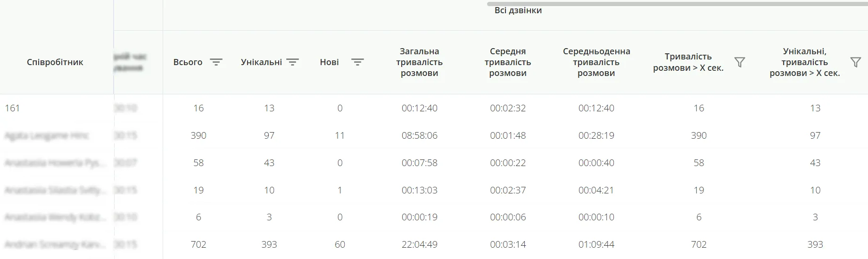
Task: Select the Нові value 60
Action: click(x=340, y=244)
